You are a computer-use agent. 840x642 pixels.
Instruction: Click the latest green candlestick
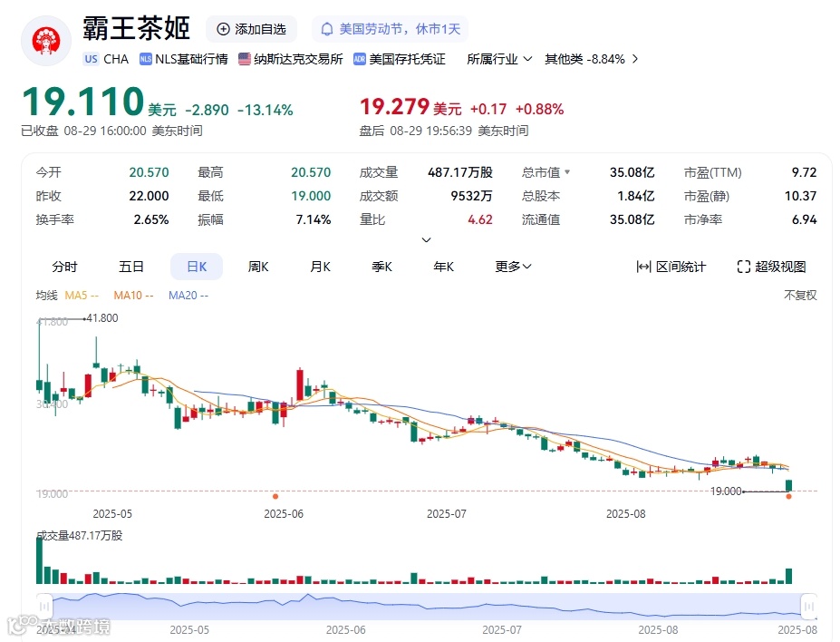click(788, 485)
